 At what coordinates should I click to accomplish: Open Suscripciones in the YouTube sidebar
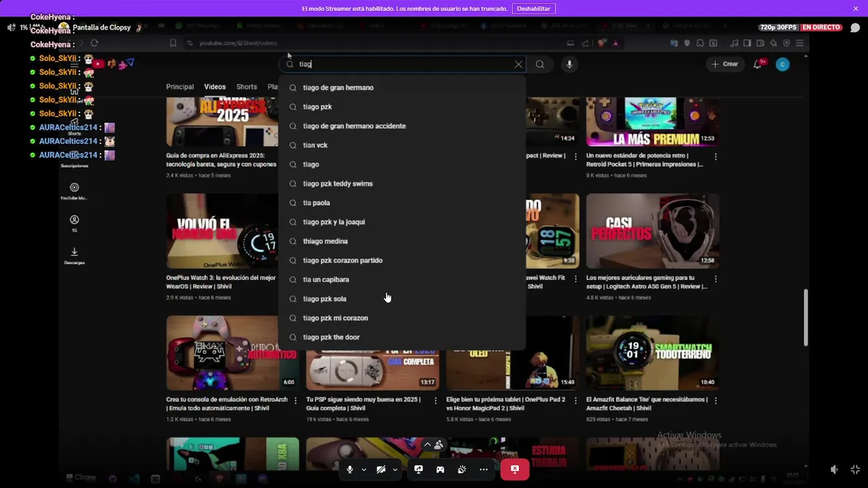pos(75,160)
